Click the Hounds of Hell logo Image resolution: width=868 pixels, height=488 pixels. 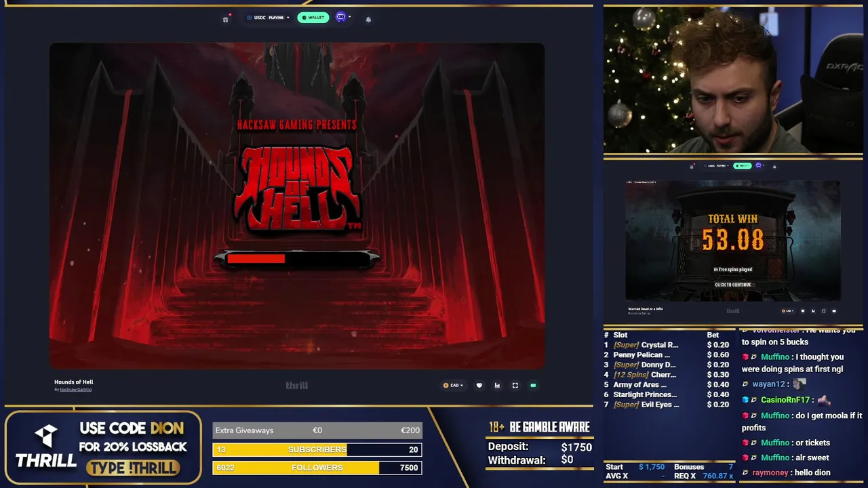click(x=297, y=188)
